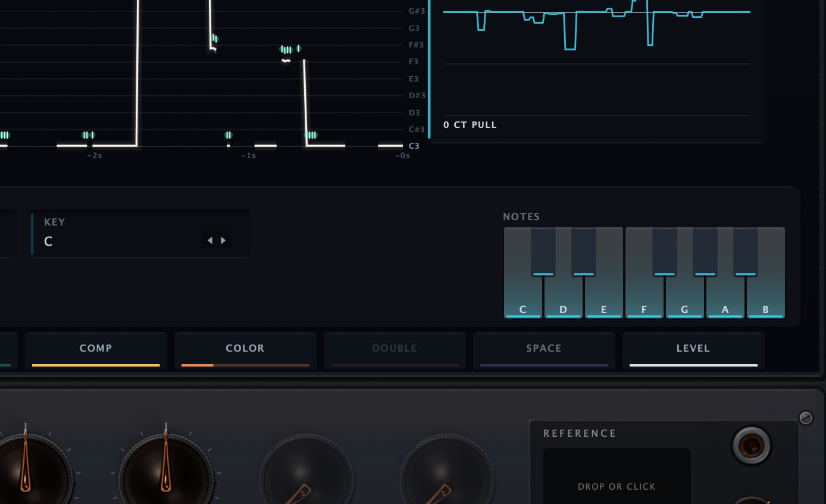Viewport: 826px width, 504px height.
Task: Open the SPACE tab
Action: point(544,350)
